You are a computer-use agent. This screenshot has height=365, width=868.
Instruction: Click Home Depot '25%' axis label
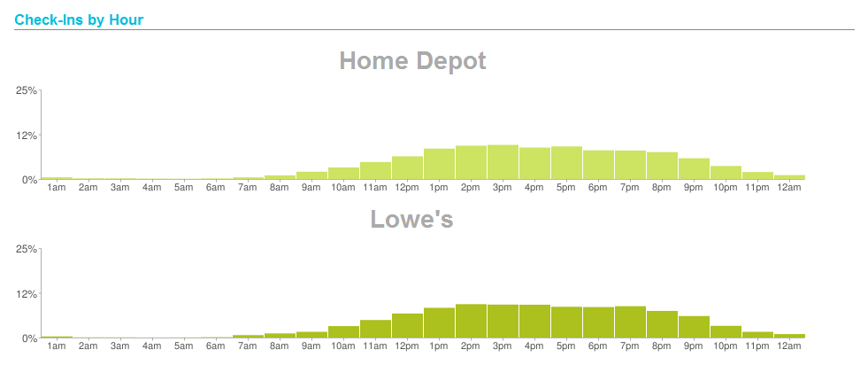26,90
